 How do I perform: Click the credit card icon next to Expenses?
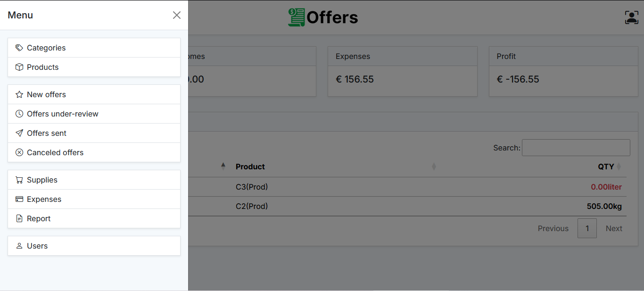(19, 199)
